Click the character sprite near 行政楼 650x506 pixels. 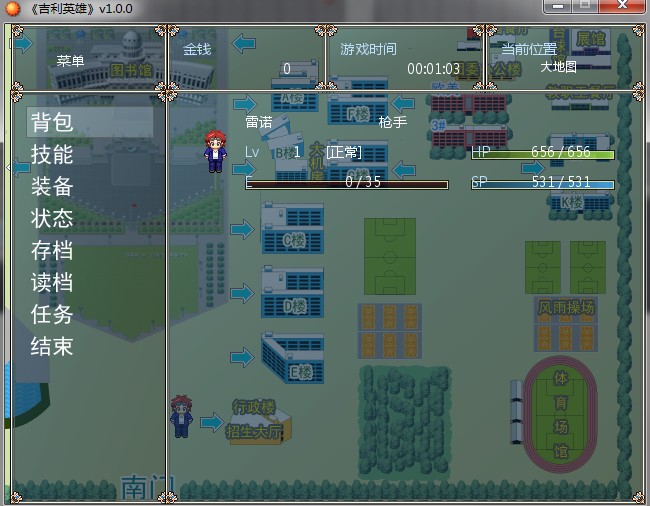tap(182, 416)
